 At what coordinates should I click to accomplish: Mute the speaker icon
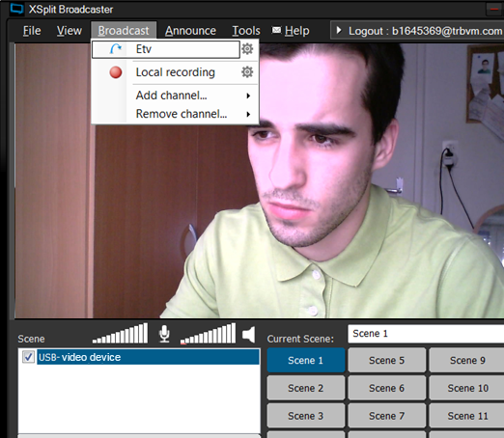(249, 335)
